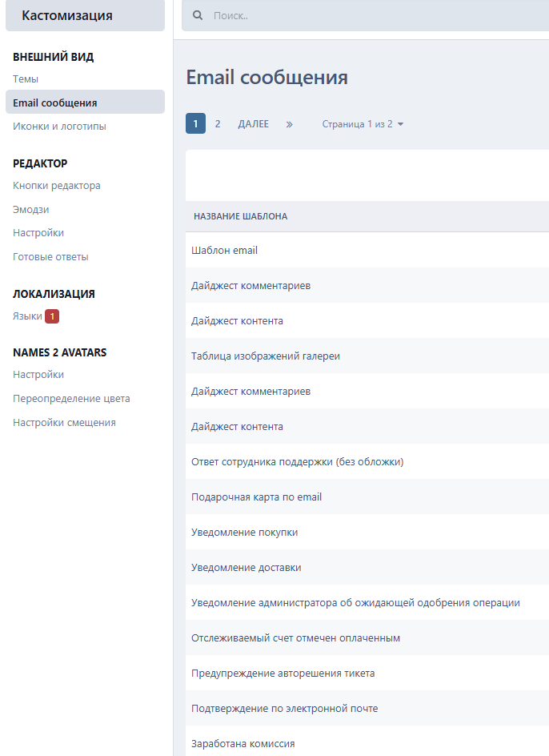Select Кнопки редактора in sidebar
Screen dimensions: 549x756
[x=57, y=186]
